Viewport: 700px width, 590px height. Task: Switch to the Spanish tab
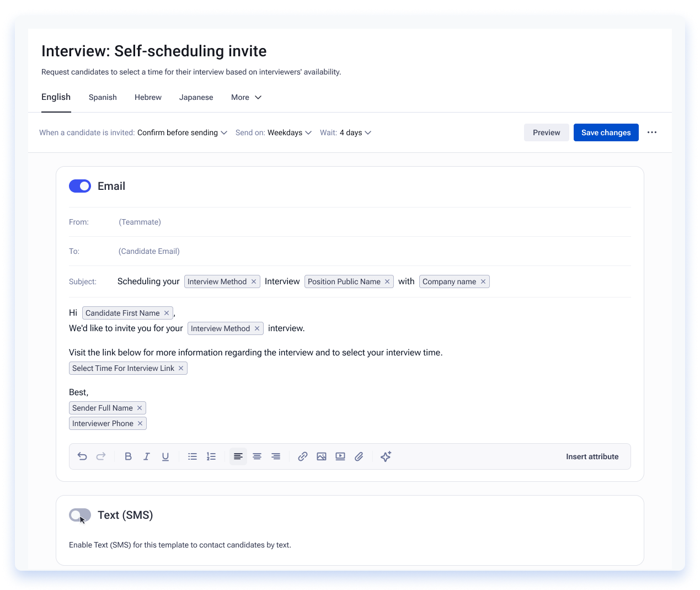click(103, 97)
